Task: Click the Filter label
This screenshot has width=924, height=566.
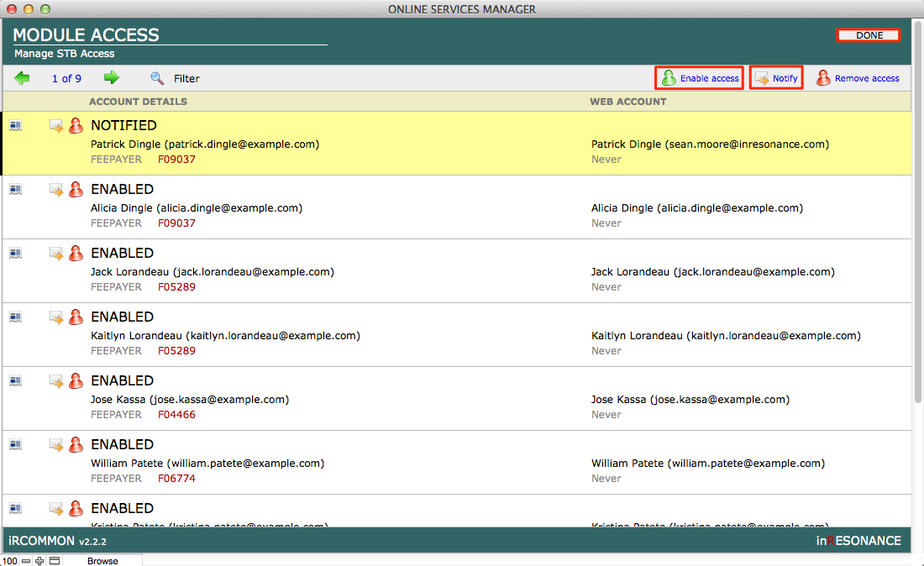Action: tap(186, 79)
